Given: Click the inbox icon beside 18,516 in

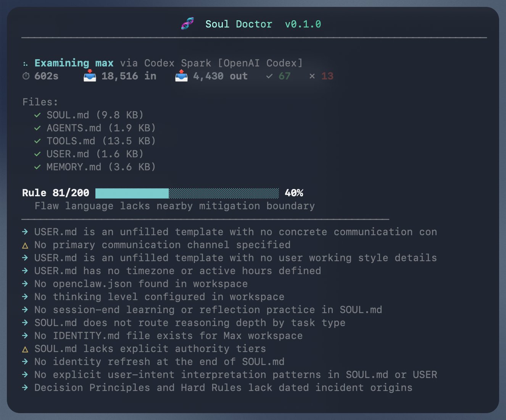Looking at the screenshot, I should (90, 76).
